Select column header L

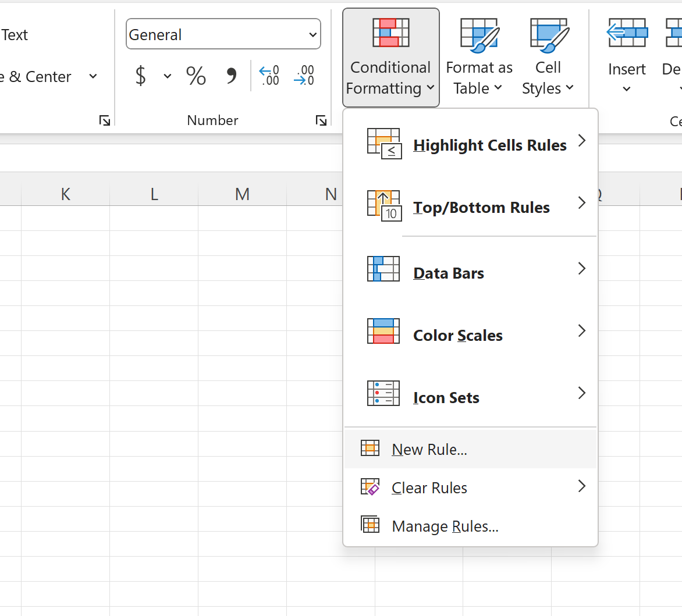[x=154, y=194]
